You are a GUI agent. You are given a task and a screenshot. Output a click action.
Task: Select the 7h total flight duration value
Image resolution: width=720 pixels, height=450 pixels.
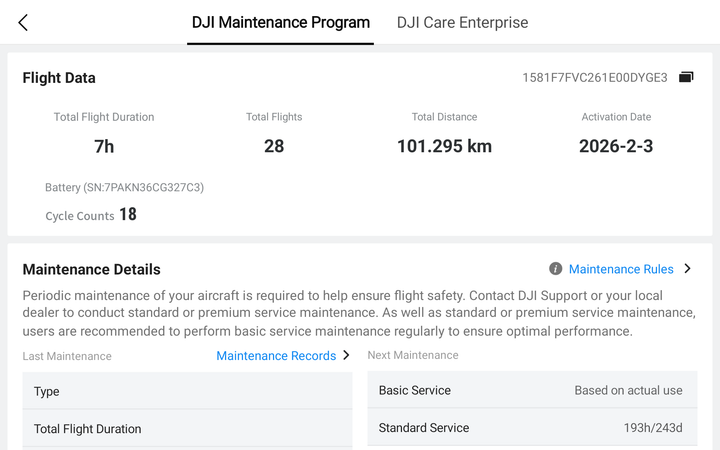click(x=104, y=146)
